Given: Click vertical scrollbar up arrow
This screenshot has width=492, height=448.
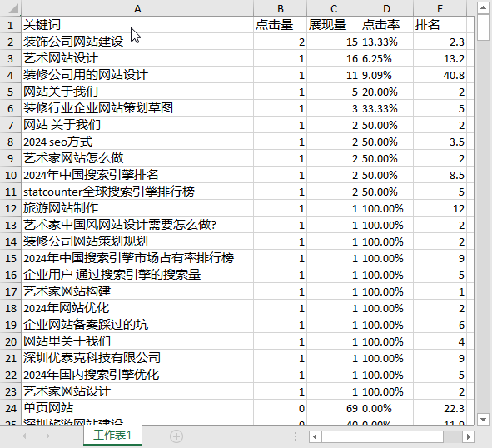Looking at the screenshot, I should (x=483, y=7).
